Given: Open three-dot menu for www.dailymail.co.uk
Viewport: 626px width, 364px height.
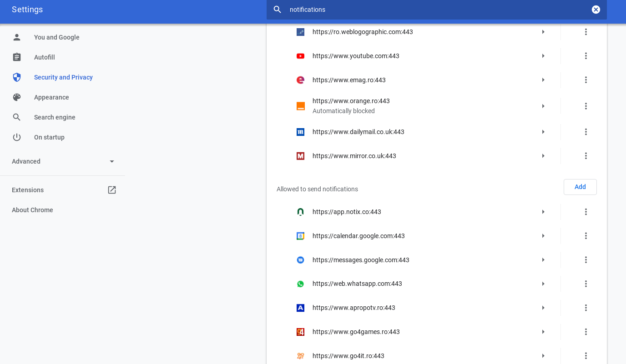Looking at the screenshot, I should [586, 132].
